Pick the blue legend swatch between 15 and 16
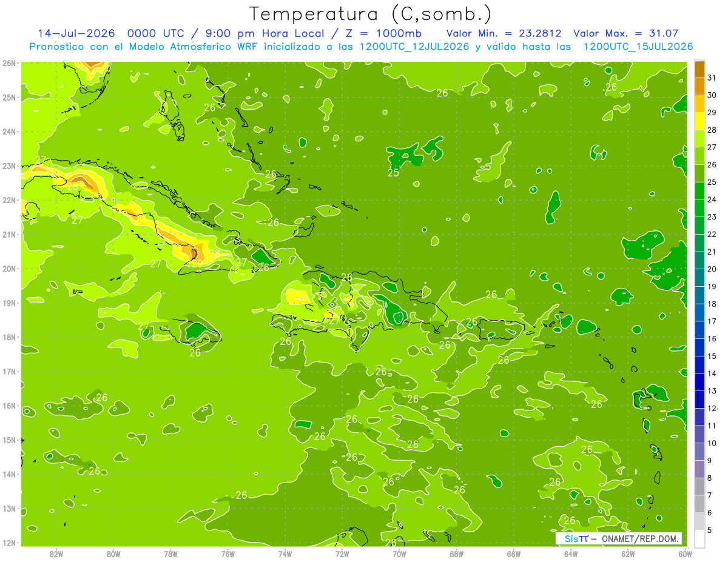The image size is (728, 562). pyautogui.click(x=699, y=347)
